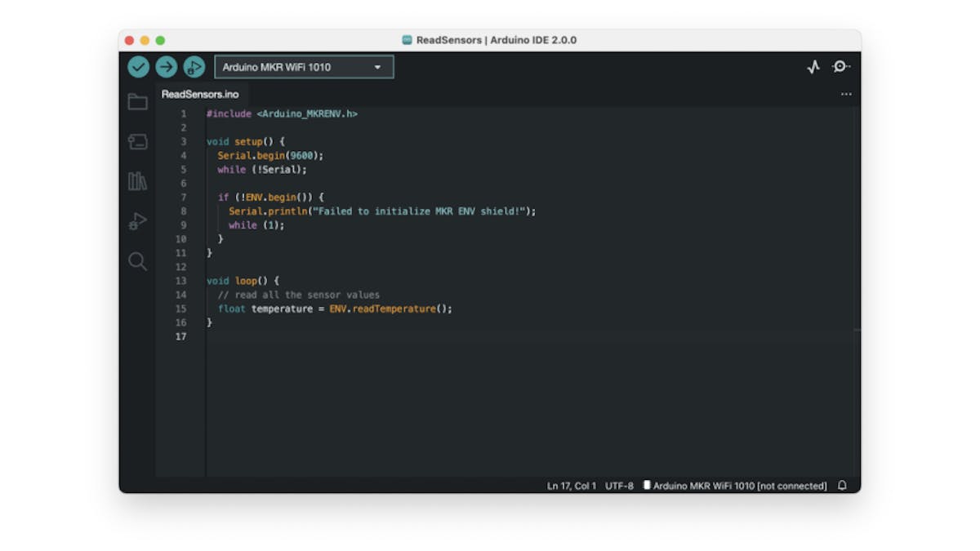Click Ln 17, Col 1 in the status bar
980x551 pixels.
[572, 486]
